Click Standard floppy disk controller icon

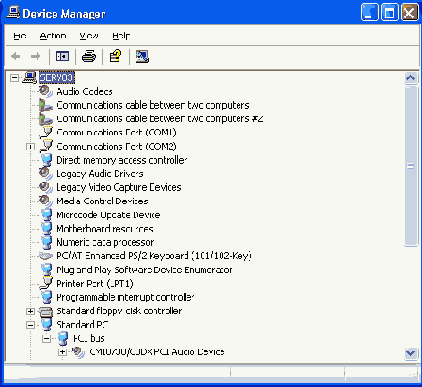point(46,311)
